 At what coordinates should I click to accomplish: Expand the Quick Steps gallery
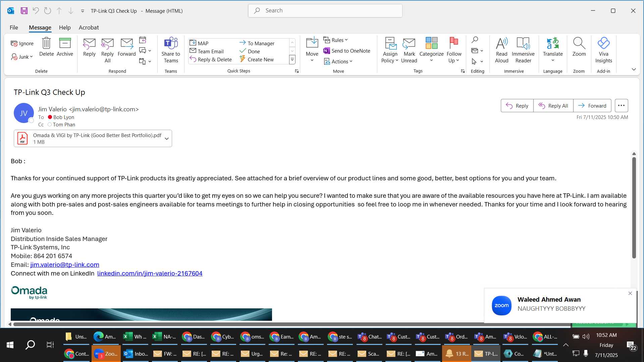pyautogui.click(x=292, y=60)
